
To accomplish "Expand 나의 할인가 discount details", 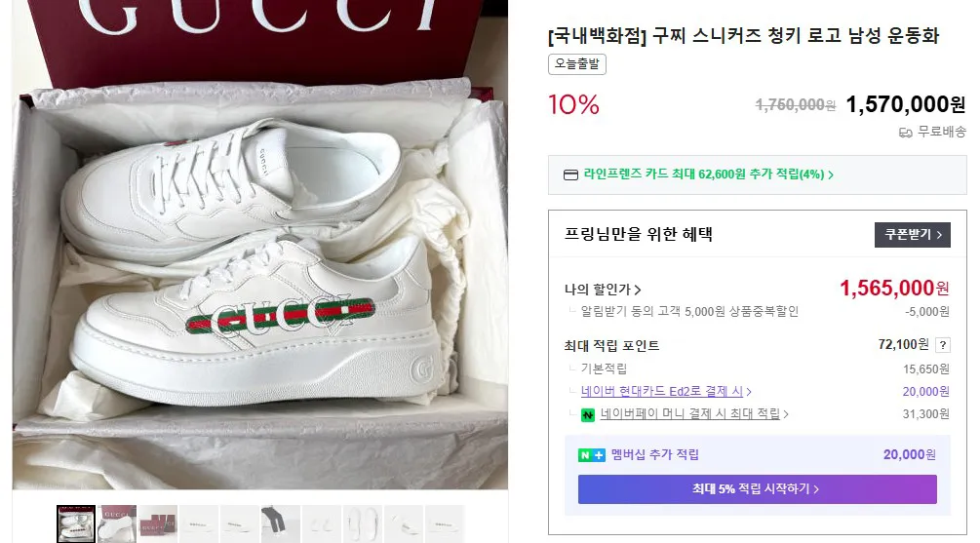I will [603, 290].
